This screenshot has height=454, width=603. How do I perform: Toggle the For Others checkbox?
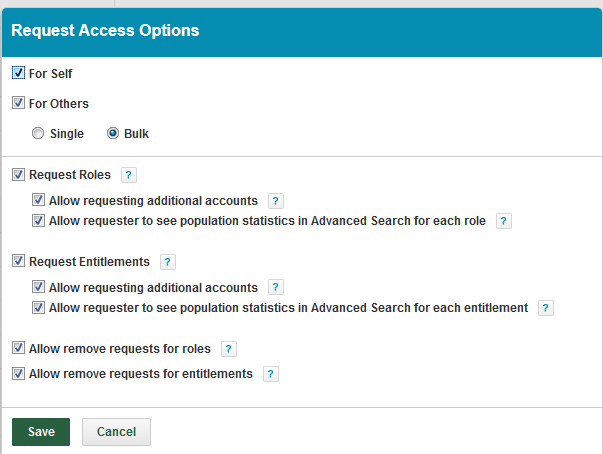[x=18, y=103]
